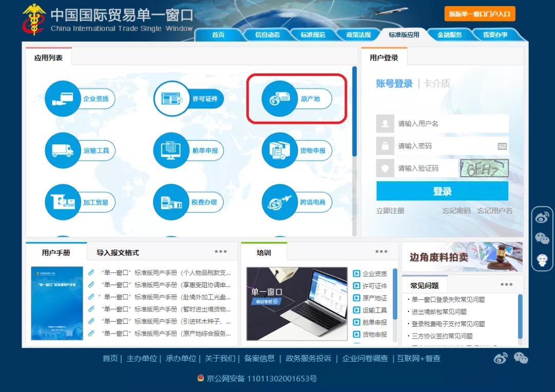Image resolution: width=555 pixels, height=392 pixels.
Task: Go to the 首页 navigation tab
Action: (x=218, y=34)
